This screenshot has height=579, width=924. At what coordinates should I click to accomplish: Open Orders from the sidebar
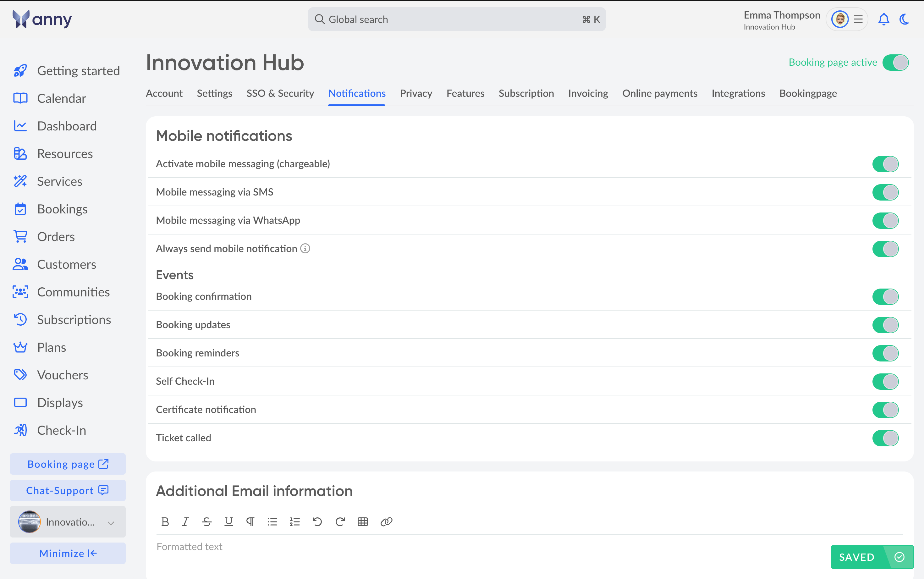coord(44,237)
